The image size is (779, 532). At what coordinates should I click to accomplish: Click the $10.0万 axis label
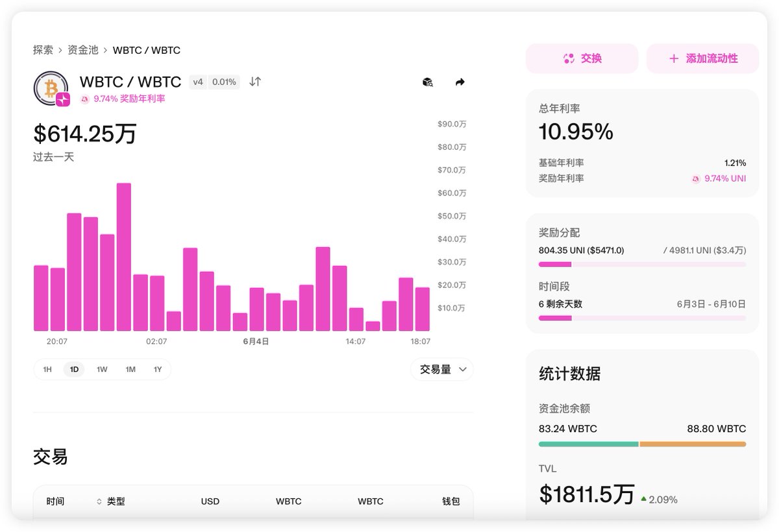452,308
